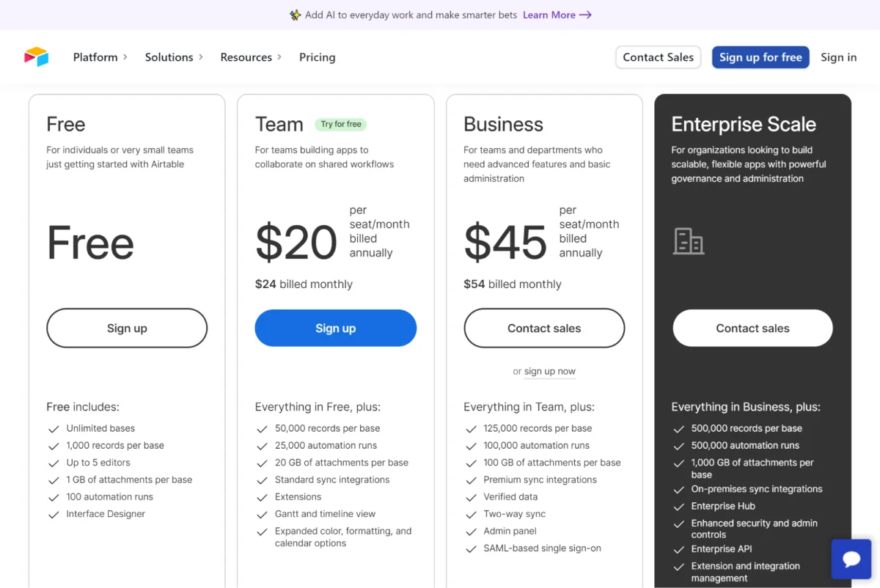Expand the Solutions menu
The height and width of the screenshot is (588, 880).
point(174,57)
